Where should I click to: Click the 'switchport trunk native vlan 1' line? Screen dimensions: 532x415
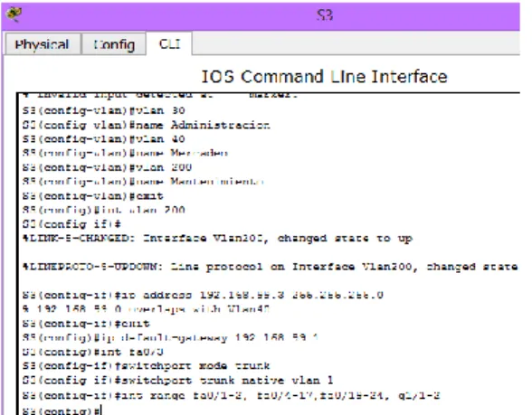coord(177,380)
